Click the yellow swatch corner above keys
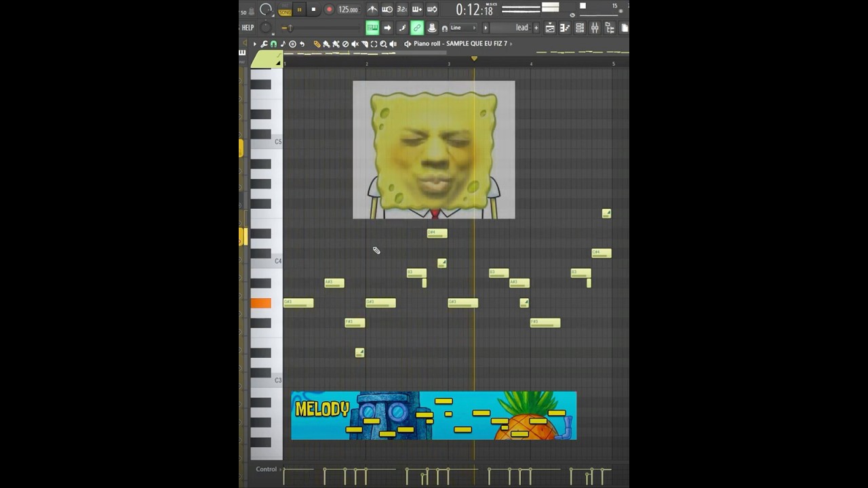 click(x=267, y=60)
